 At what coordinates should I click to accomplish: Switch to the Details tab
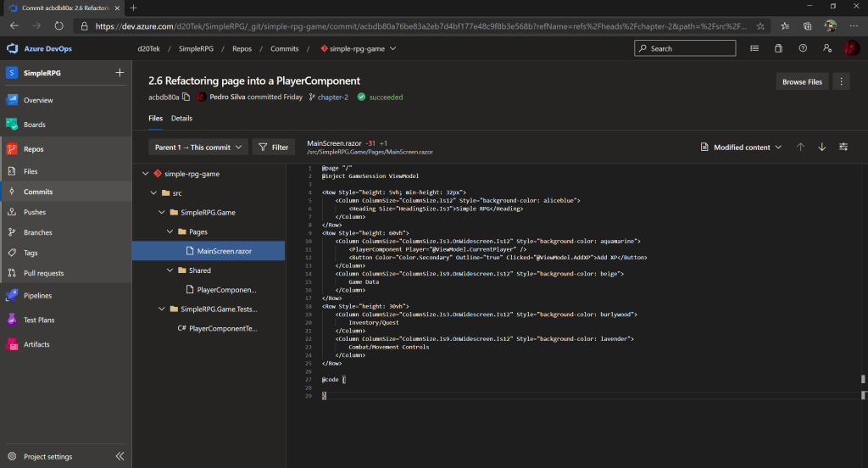pyautogui.click(x=181, y=118)
